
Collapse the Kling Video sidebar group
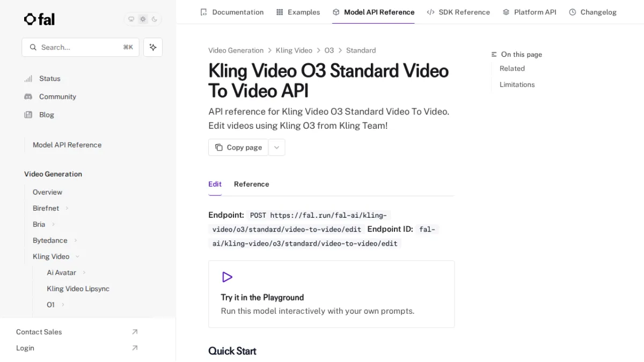coord(77,256)
